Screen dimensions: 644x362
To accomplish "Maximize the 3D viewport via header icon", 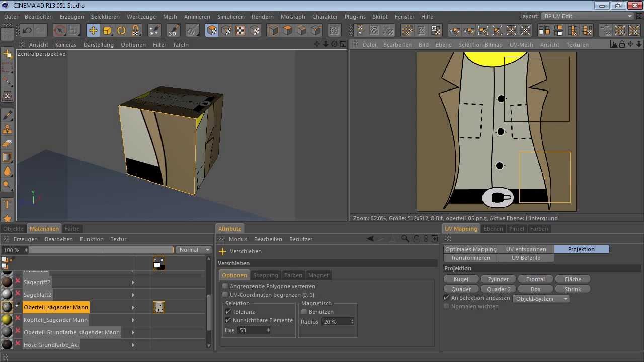I will [x=343, y=44].
